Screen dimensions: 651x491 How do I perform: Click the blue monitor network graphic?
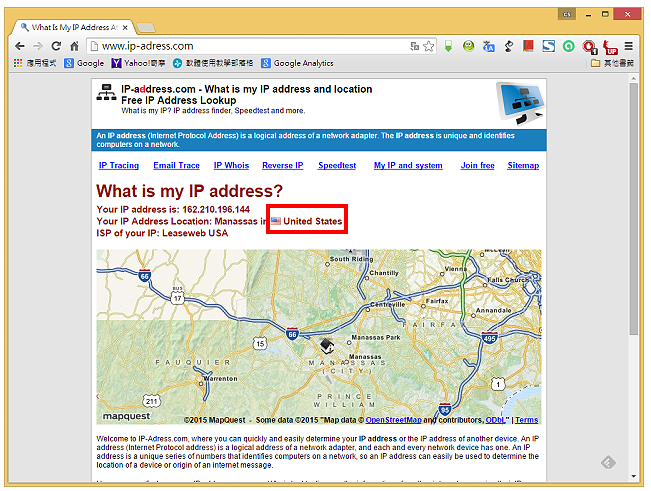coord(521,103)
